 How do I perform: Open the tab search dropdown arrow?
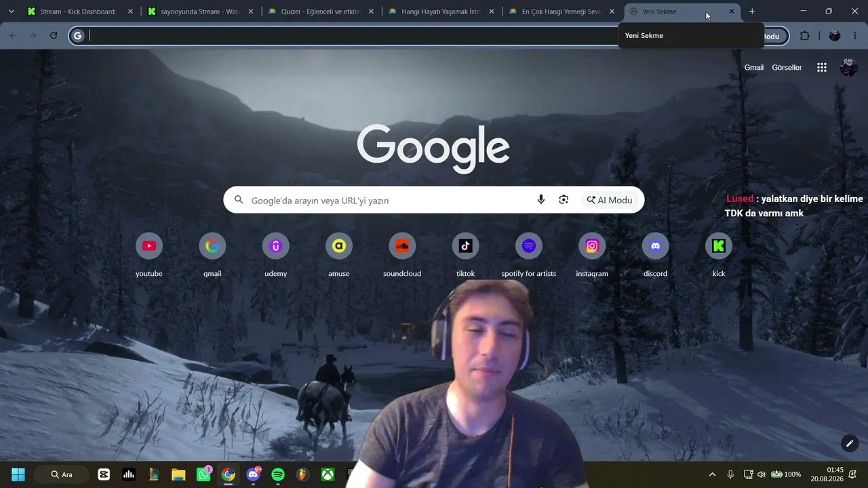[x=11, y=12]
